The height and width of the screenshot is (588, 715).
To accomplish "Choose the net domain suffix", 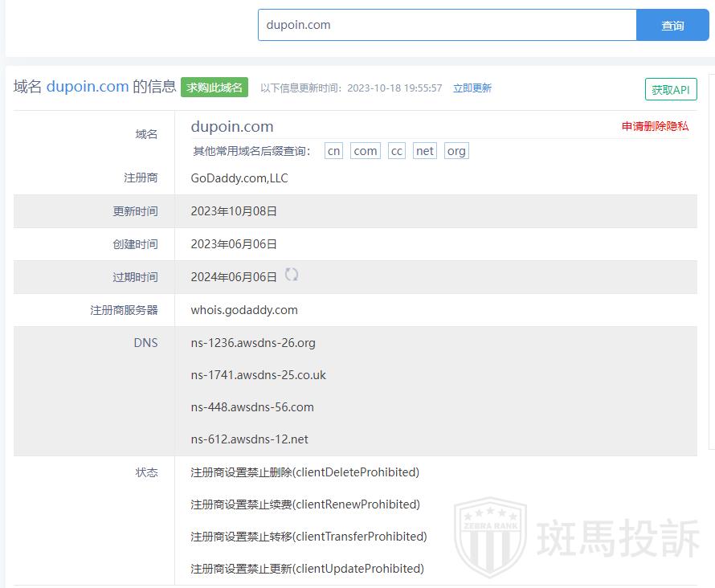I will coord(425,151).
